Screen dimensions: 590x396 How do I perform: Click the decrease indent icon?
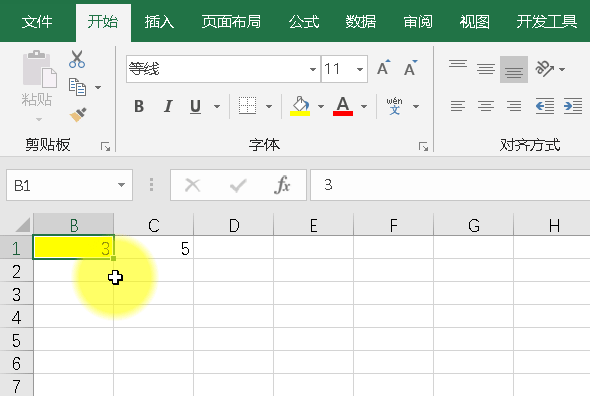[x=544, y=106]
